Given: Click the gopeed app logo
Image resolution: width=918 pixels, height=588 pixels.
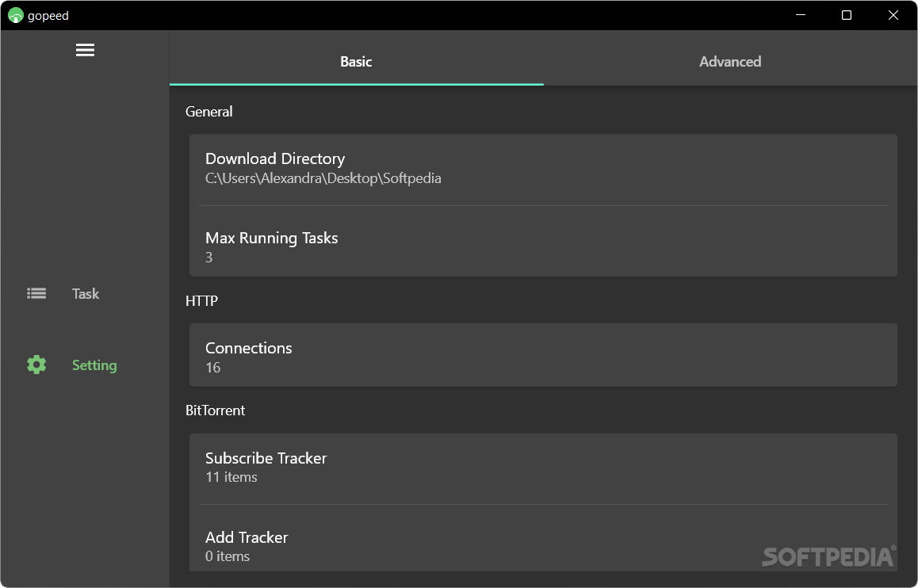Looking at the screenshot, I should [15, 15].
